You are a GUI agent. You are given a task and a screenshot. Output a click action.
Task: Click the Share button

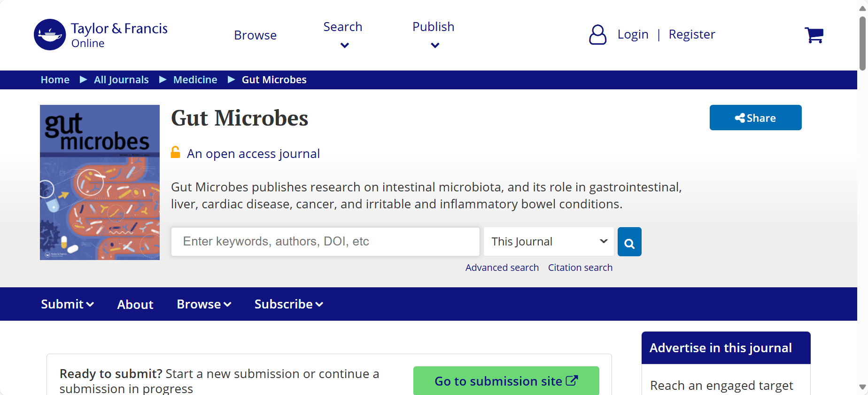[755, 118]
